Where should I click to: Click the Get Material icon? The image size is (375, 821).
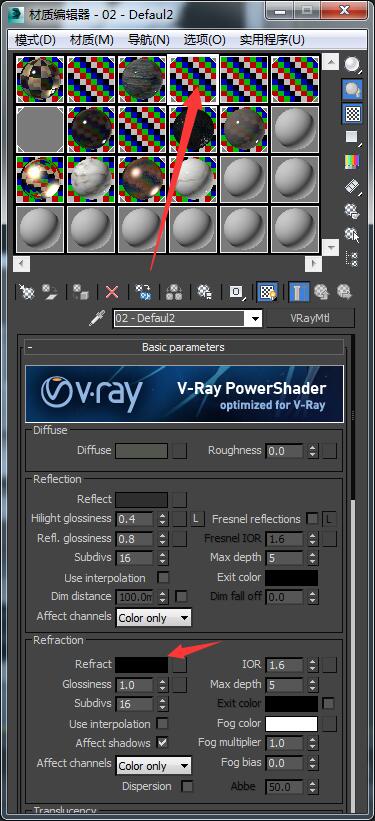(x=26, y=292)
